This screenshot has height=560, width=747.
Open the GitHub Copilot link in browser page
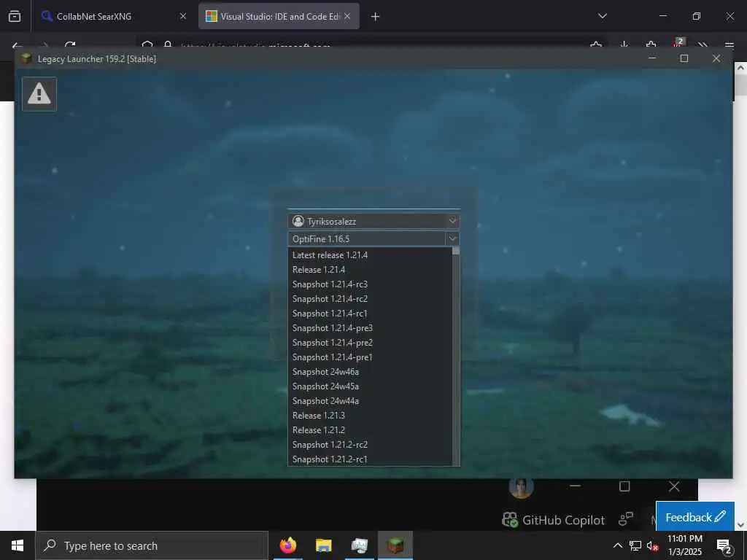tap(554, 520)
